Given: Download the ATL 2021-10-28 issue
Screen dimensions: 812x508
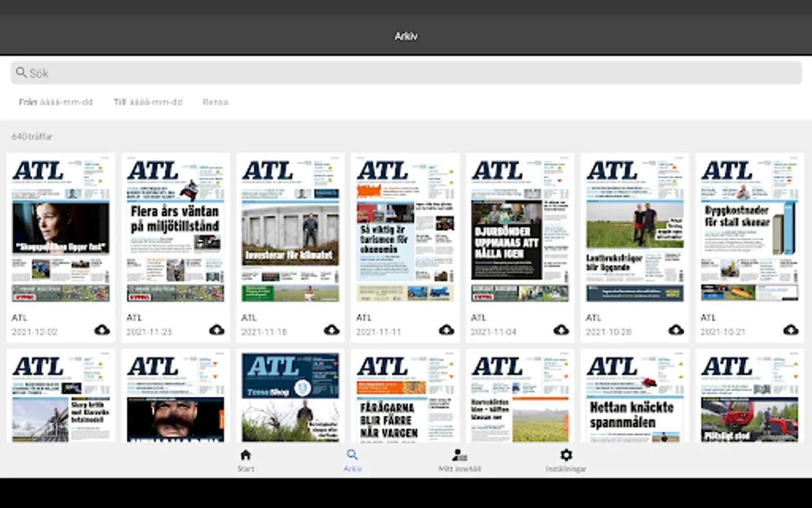Looking at the screenshot, I should (x=676, y=330).
